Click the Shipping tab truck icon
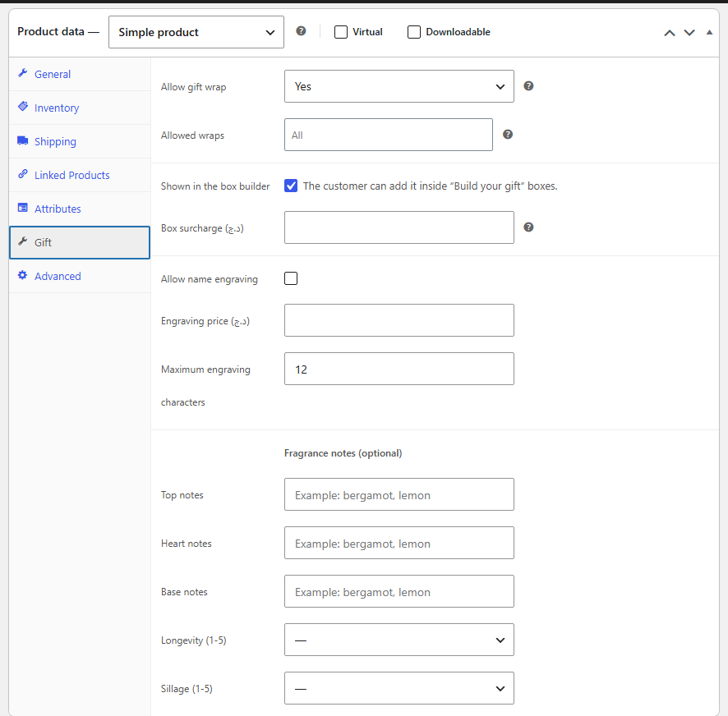The width and height of the screenshot is (728, 716). pos(22,140)
